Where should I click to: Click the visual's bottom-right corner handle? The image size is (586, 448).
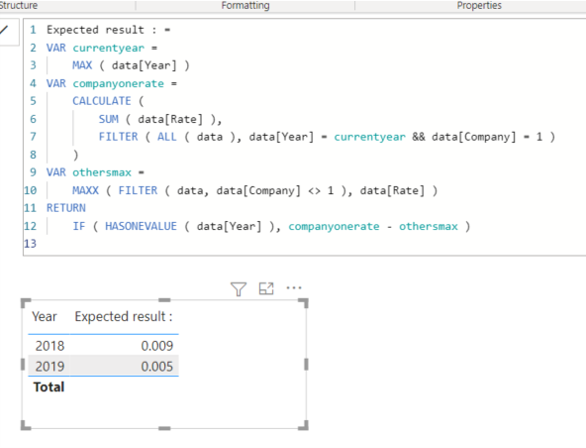click(x=304, y=426)
